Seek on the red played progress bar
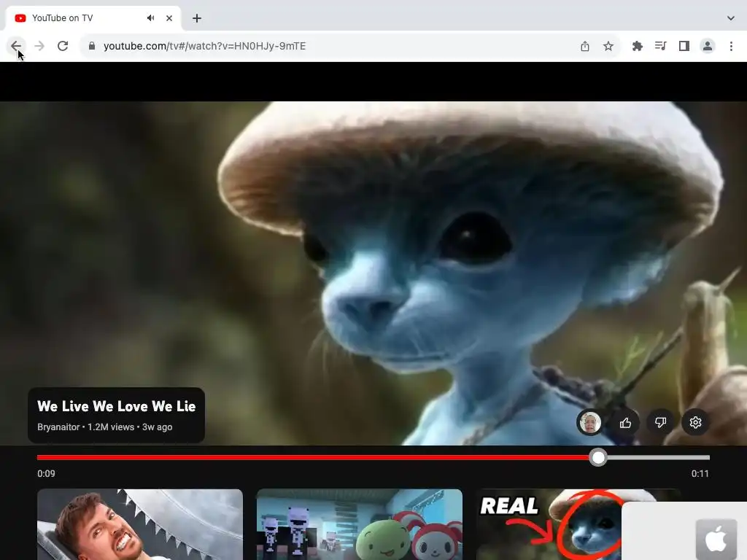This screenshot has width=747, height=560. (x=313, y=458)
